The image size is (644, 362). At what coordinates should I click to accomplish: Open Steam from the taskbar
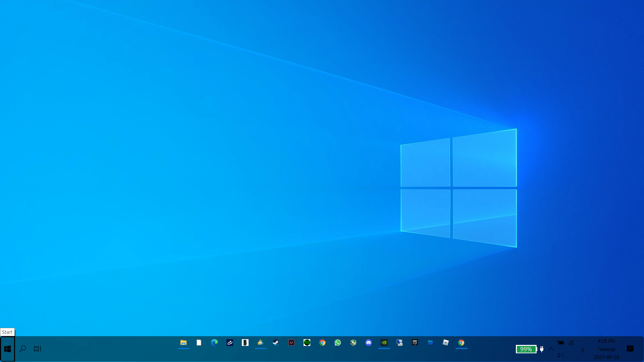click(276, 343)
